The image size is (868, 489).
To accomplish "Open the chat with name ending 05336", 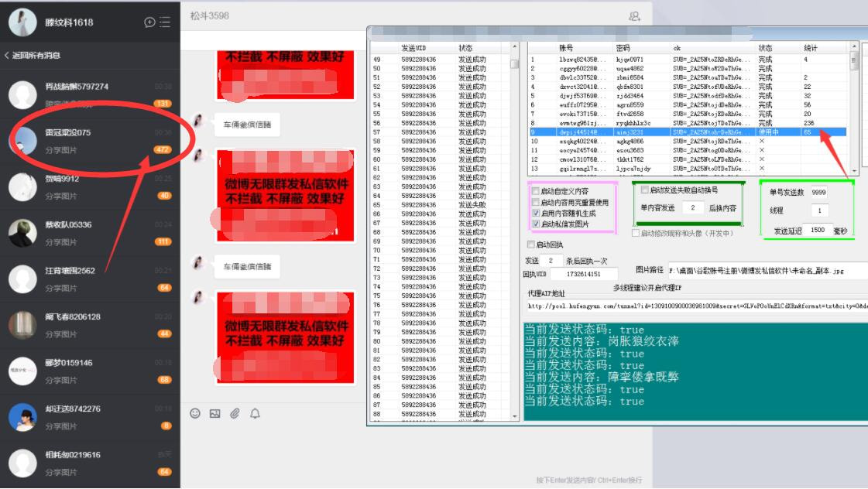I will click(91, 233).
